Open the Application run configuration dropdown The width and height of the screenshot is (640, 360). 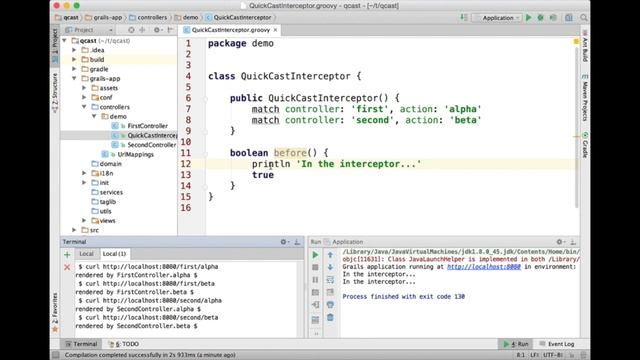coord(497,18)
